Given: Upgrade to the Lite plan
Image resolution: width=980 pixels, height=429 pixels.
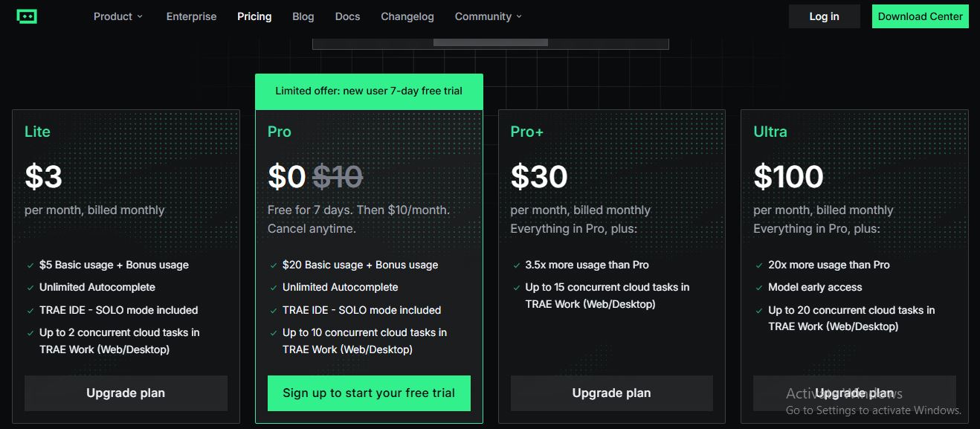Looking at the screenshot, I should [126, 393].
